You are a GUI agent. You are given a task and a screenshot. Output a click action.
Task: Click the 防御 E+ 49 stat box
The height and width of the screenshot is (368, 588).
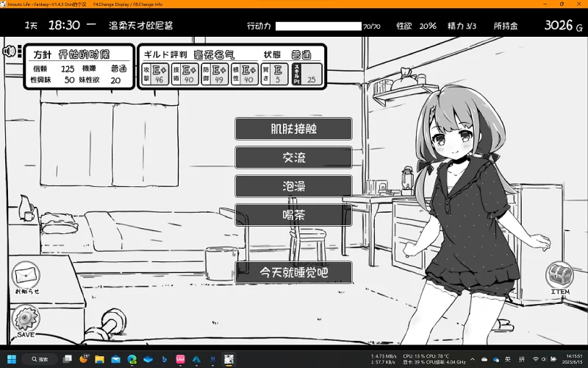(215, 74)
